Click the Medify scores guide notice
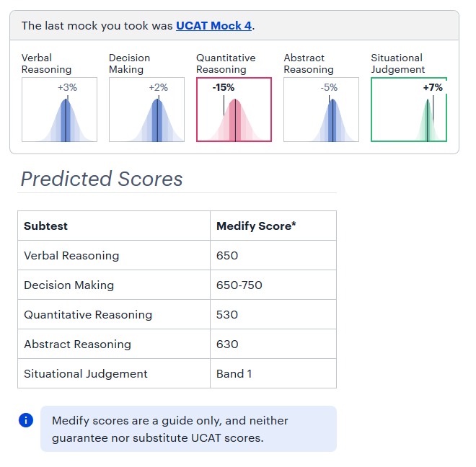 click(188, 429)
